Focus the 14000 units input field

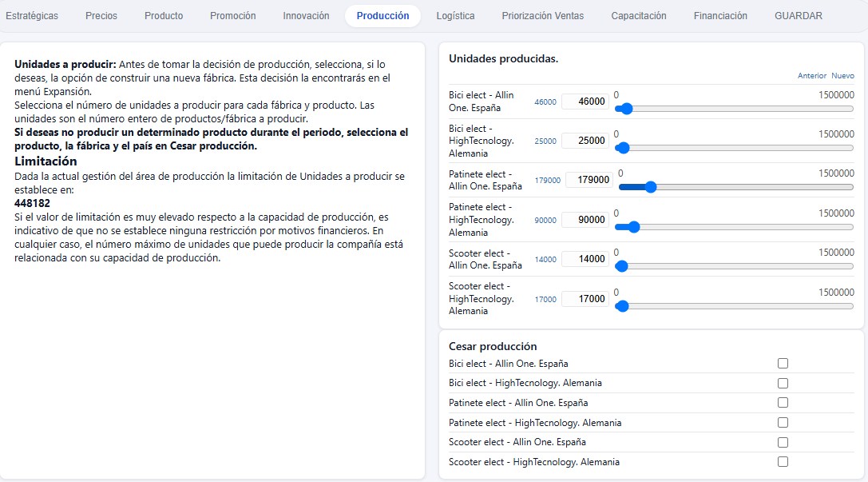585,259
